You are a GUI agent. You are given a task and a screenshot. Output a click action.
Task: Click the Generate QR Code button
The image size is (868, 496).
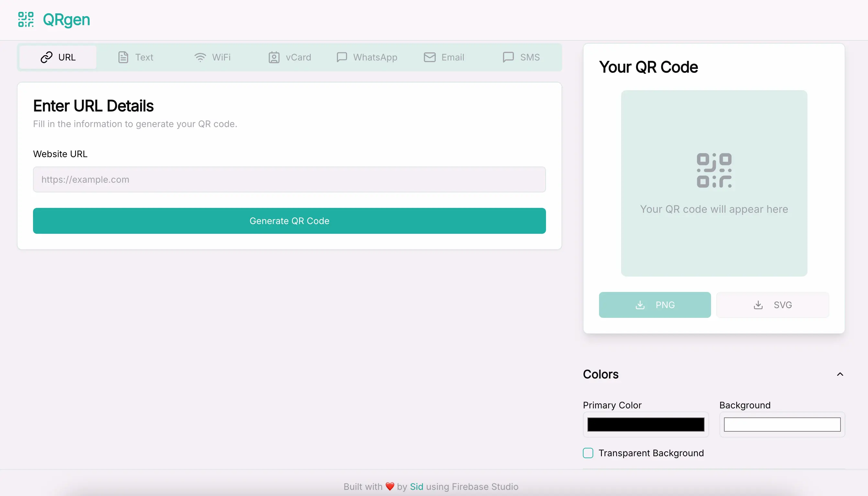click(289, 221)
